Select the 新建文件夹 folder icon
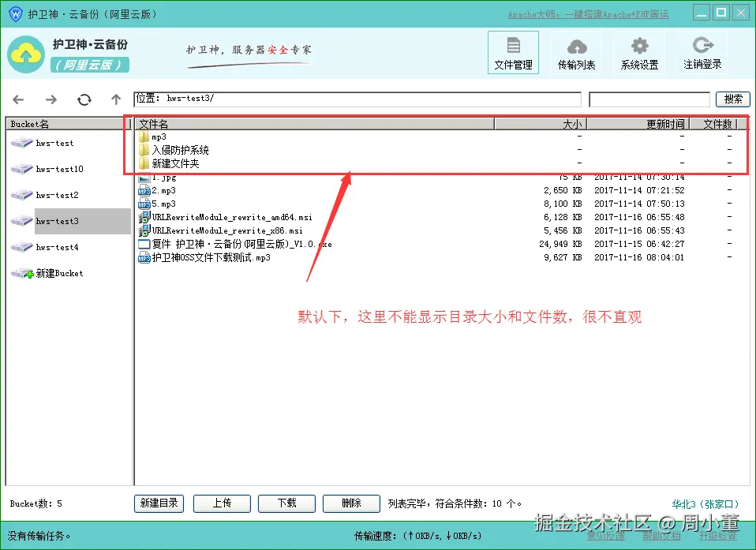 [144, 164]
